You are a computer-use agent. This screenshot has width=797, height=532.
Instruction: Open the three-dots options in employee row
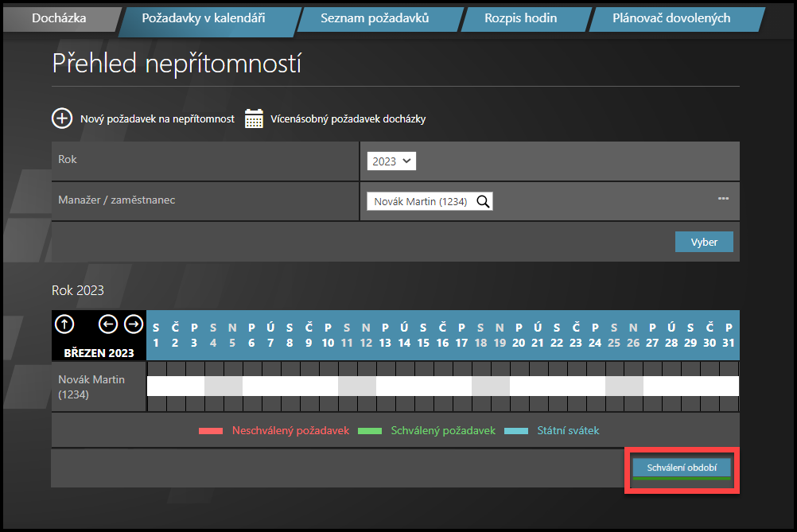[723, 199]
